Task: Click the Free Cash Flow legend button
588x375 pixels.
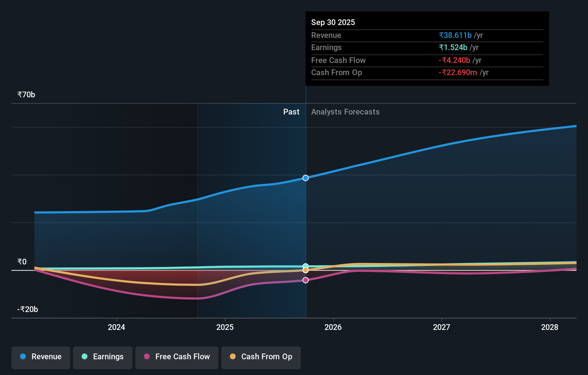Action: [177, 357]
